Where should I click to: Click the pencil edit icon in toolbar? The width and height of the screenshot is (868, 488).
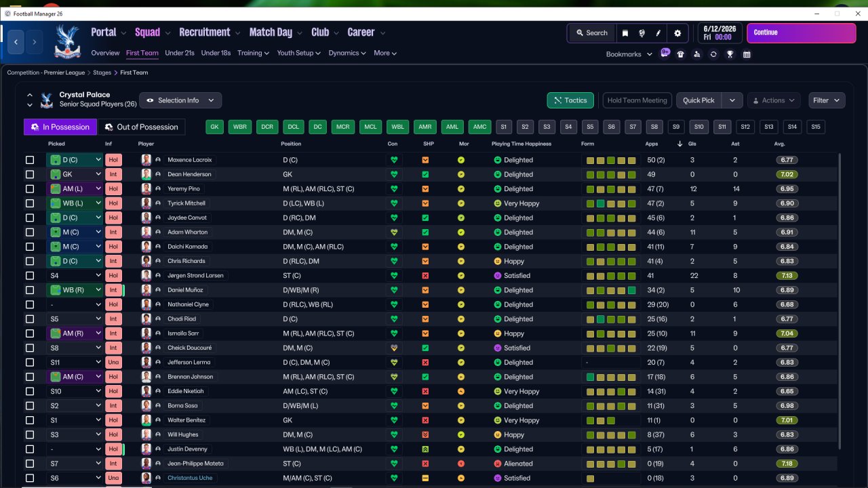pyautogui.click(x=658, y=33)
